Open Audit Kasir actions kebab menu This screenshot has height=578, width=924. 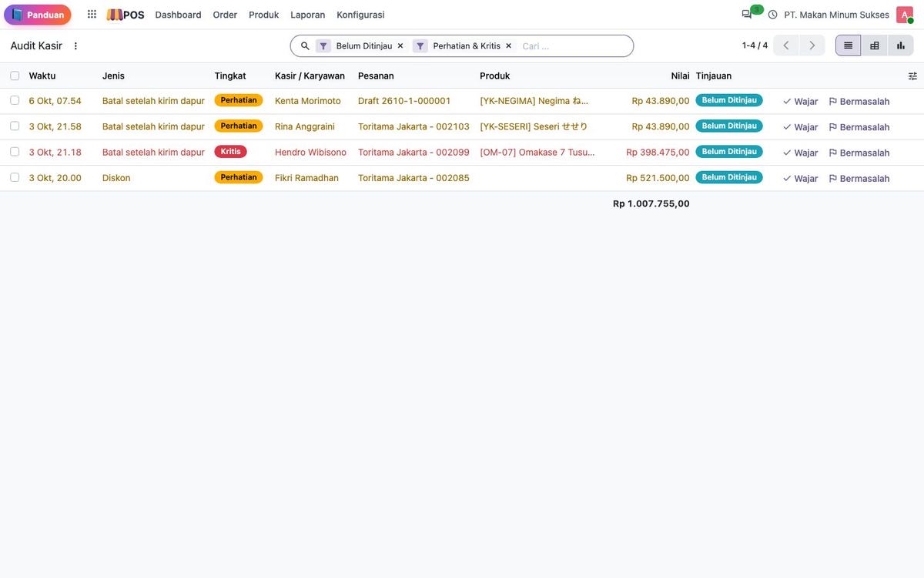click(75, 46)
